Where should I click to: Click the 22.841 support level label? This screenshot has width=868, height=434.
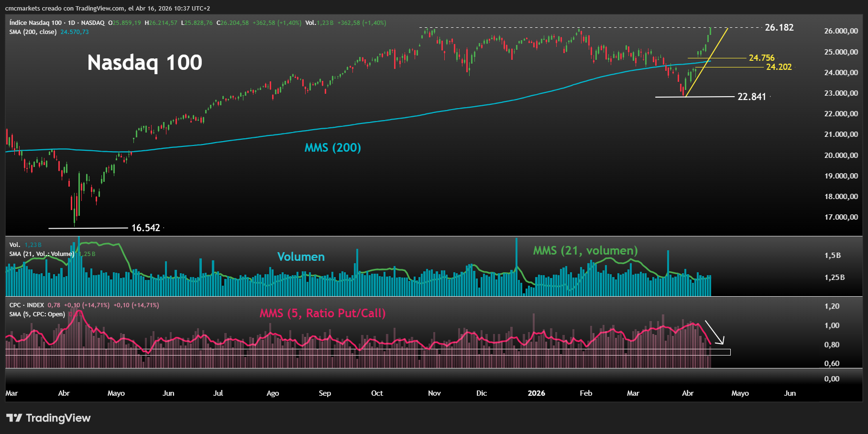click(x=751, y=97)
